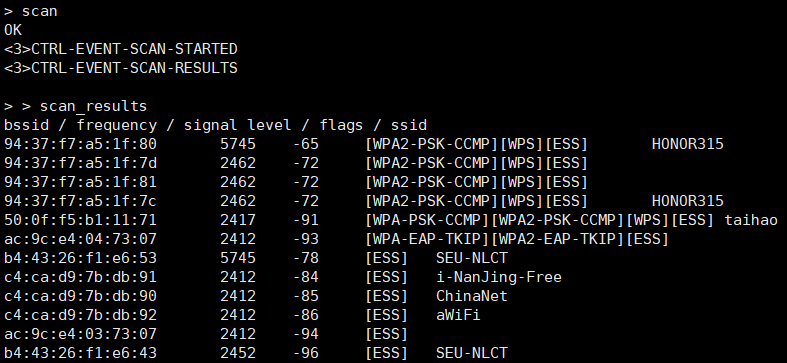Click HONOR315 SSID on the 5745 row
The width and height of the screenshot is (787, 363).
coord(688,144)
